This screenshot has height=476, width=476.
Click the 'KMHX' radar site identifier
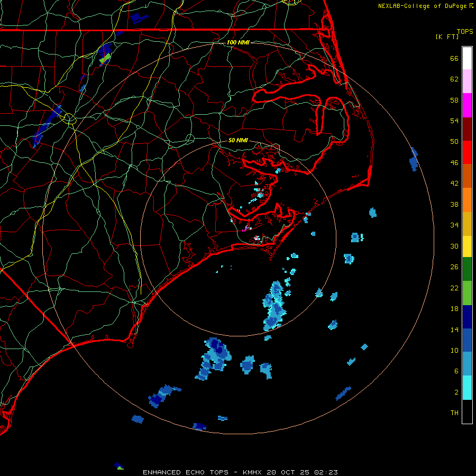(253, 472)
